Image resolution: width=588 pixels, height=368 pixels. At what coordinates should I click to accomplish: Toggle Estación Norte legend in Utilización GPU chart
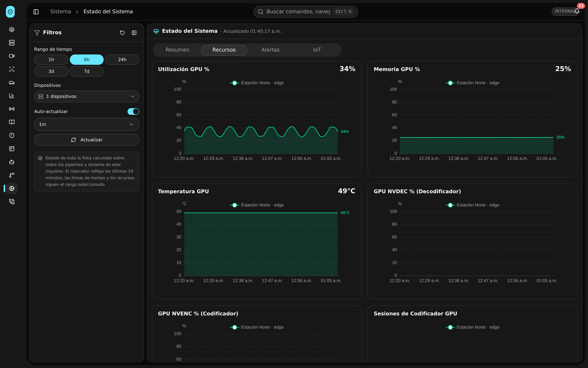257,83
